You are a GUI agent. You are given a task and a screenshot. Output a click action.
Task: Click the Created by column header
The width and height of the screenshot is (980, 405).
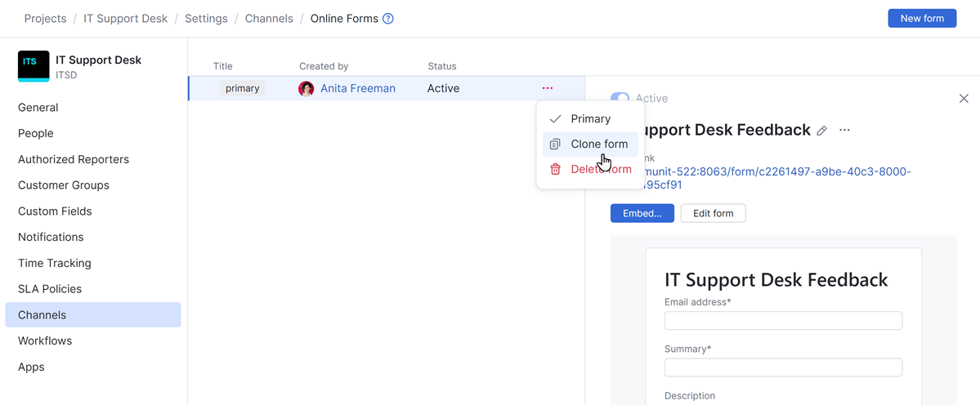click(324, 66)
